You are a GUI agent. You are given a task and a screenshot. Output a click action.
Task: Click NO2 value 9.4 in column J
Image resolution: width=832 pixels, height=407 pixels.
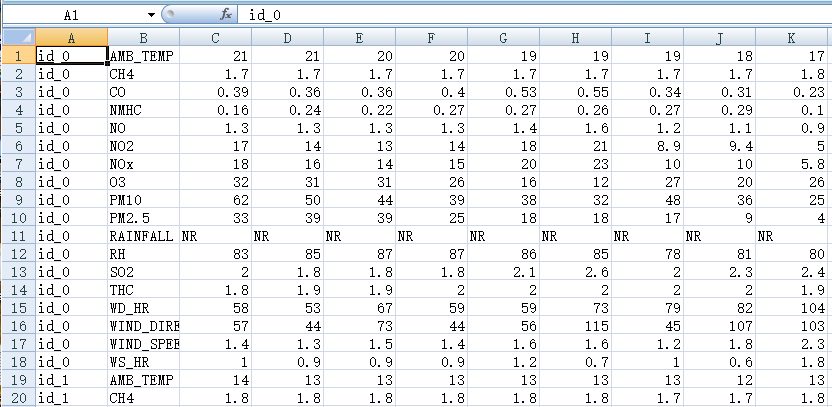click(x=720, y=145)
